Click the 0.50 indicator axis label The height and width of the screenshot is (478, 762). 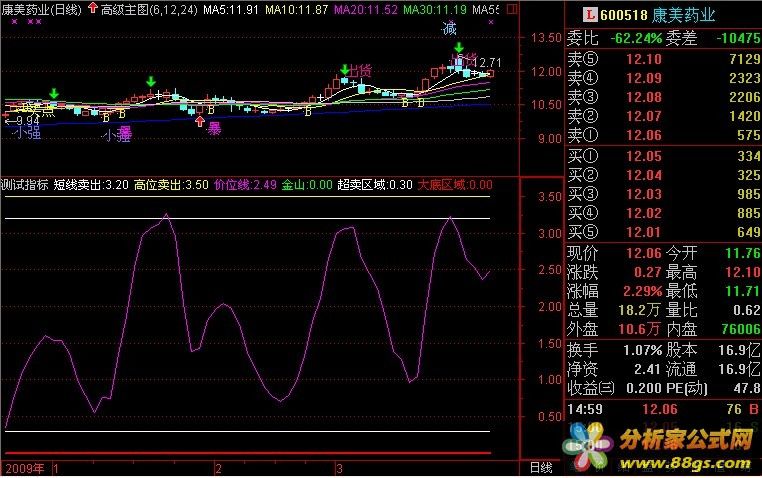click(x=550, y=416)
